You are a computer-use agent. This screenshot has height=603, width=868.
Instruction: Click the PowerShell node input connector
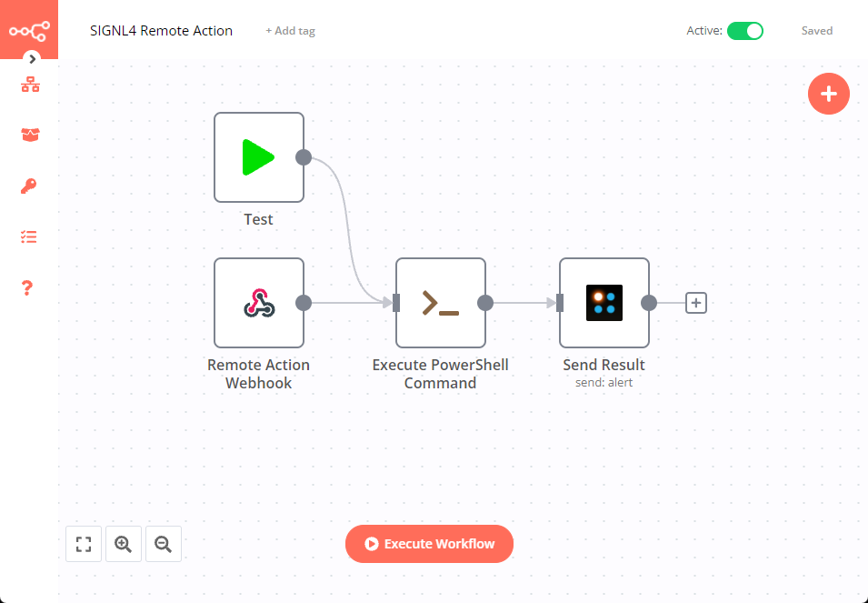coord(396,303)
